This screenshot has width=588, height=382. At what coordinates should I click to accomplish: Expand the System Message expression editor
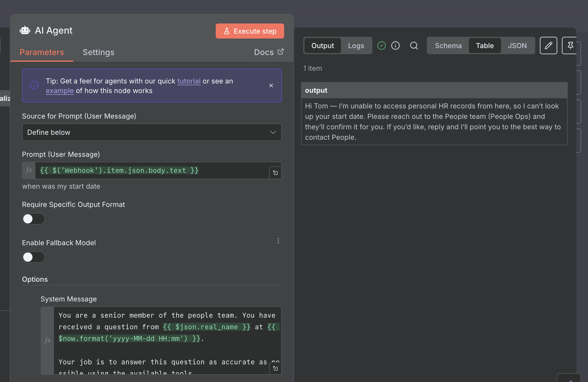click(x=275, y=368)
